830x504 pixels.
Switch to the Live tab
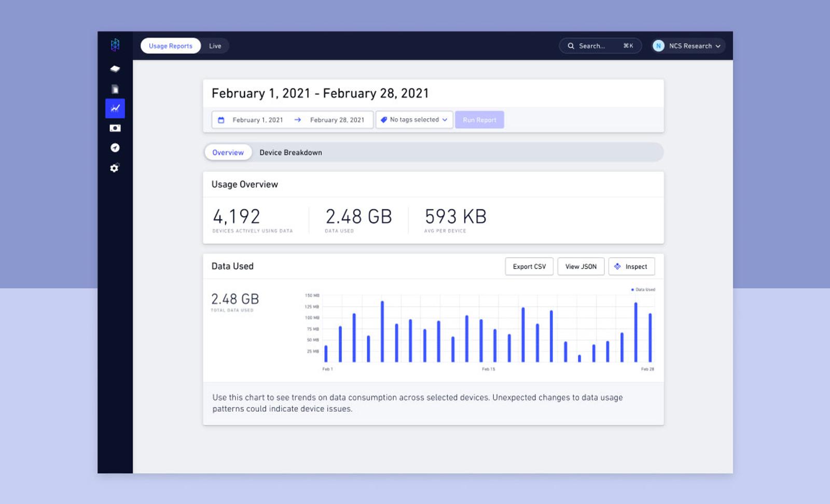click(x=215, y=46)
